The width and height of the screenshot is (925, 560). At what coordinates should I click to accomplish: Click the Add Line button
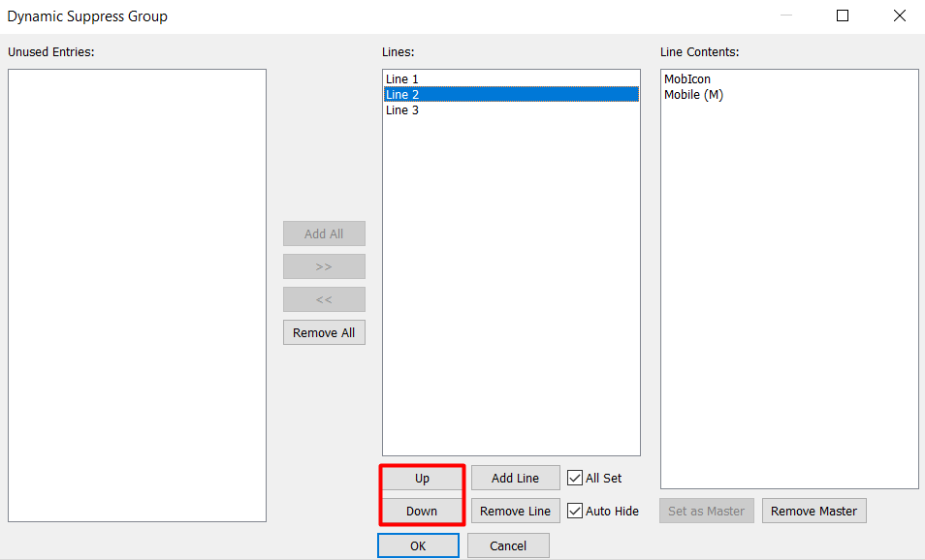515,479
